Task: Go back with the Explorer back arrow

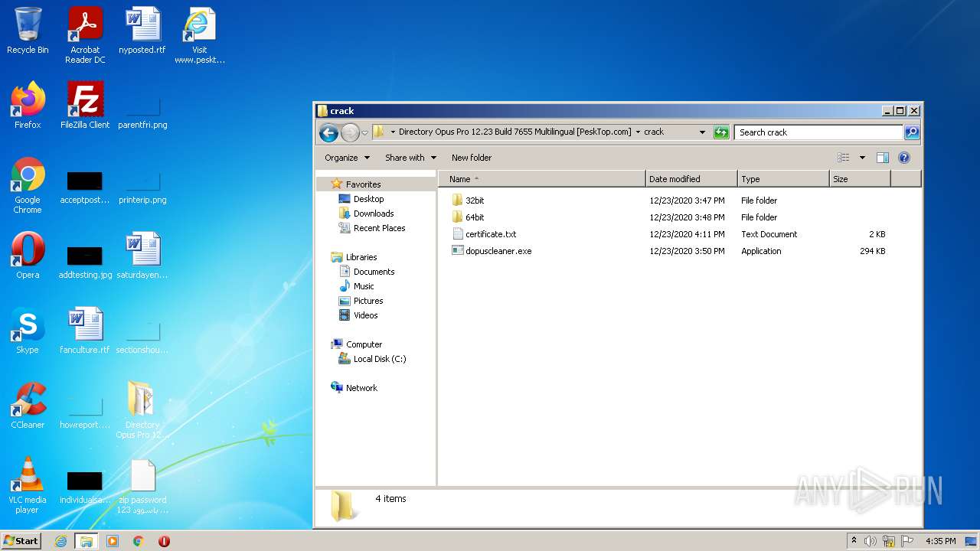Action: click(328, 132)
